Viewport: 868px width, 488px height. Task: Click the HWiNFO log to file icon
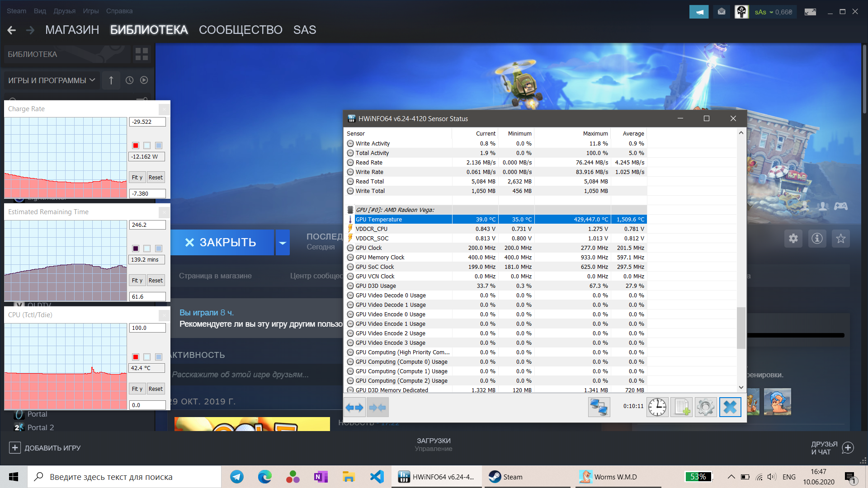(682, 407)
